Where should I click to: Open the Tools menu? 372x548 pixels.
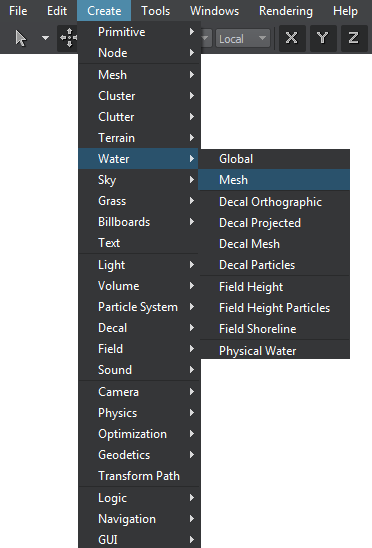pyautogui.click(x=156, y=11)
